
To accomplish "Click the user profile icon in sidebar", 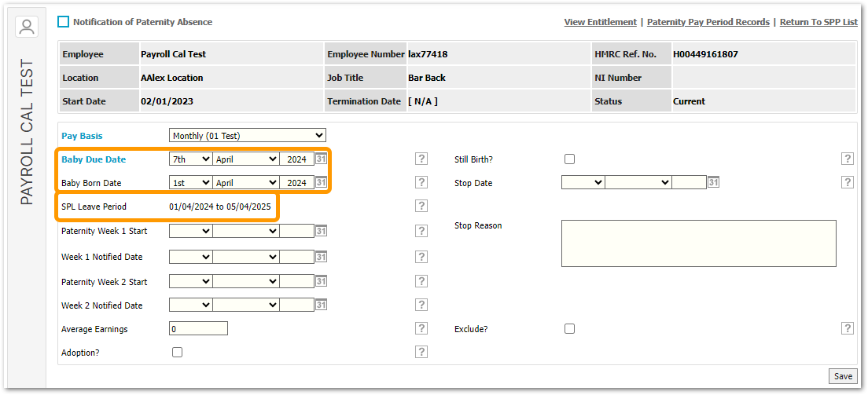I will pyautogui.click(x=27, y=27).
